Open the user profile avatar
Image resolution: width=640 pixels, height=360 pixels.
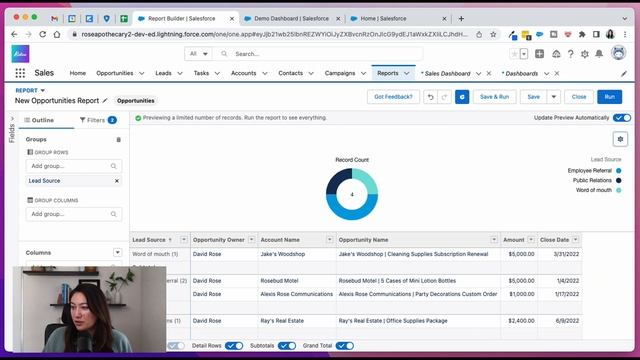[618, 53]
